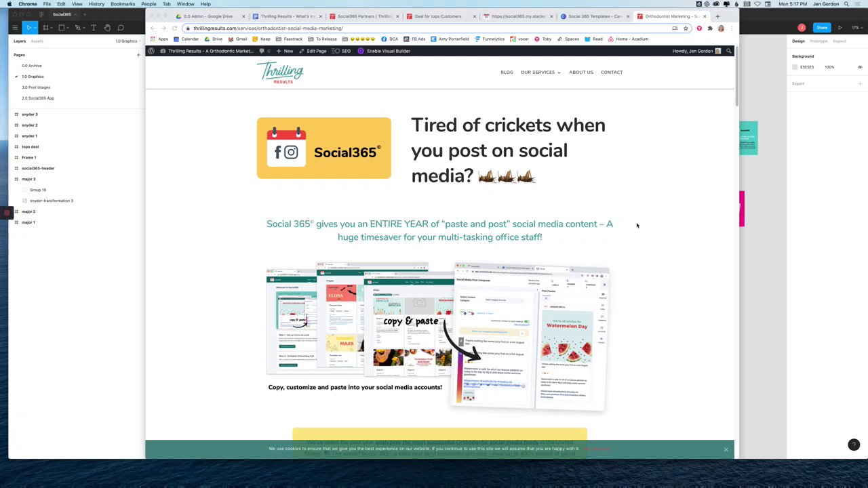Toggle Background visibility eye in Figma

point(860,67)
